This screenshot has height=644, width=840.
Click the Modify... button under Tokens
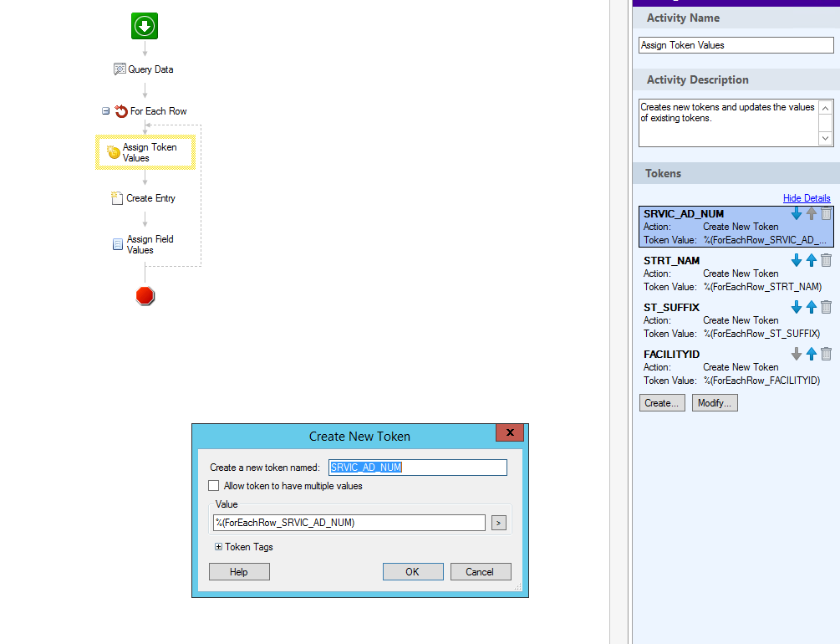click(715, 403)
